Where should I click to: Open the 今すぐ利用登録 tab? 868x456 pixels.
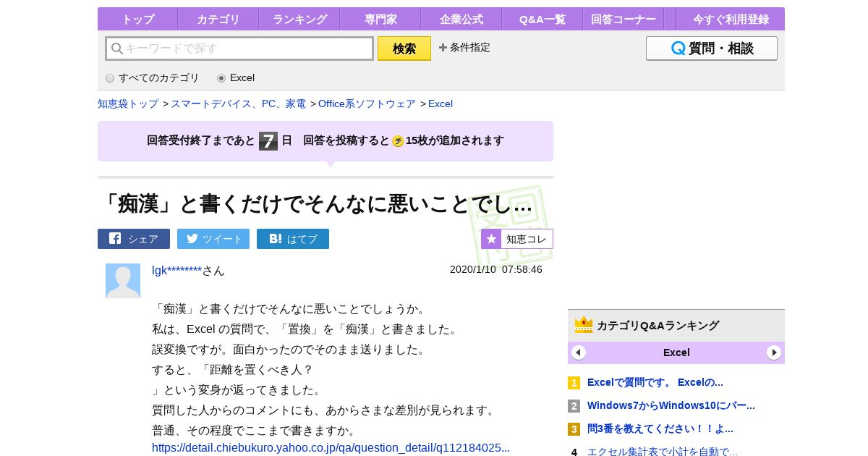[x=730, y=19]
